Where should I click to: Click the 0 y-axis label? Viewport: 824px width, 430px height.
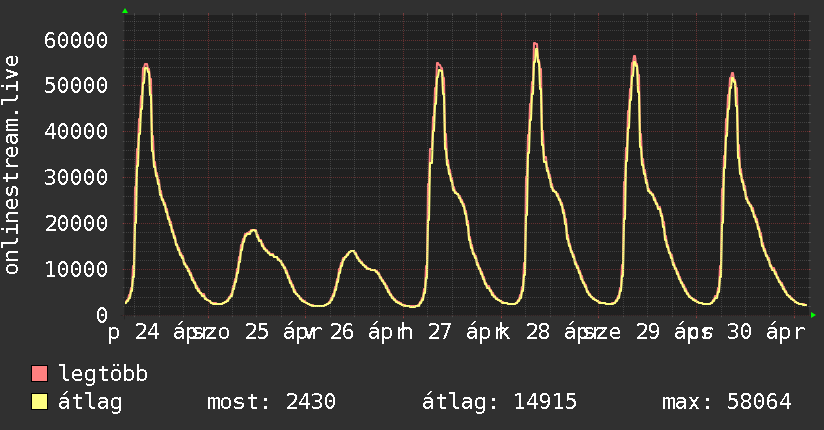(x=101, y=315)
